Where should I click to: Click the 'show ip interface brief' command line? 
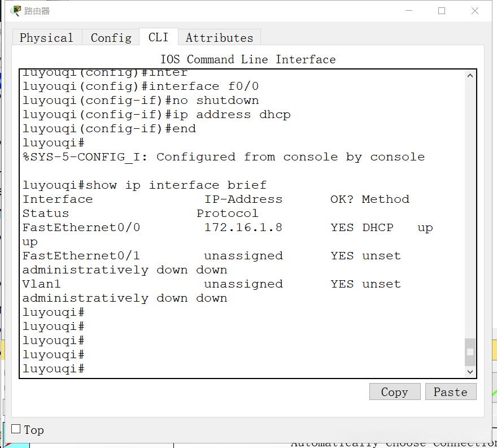point(144,185)
